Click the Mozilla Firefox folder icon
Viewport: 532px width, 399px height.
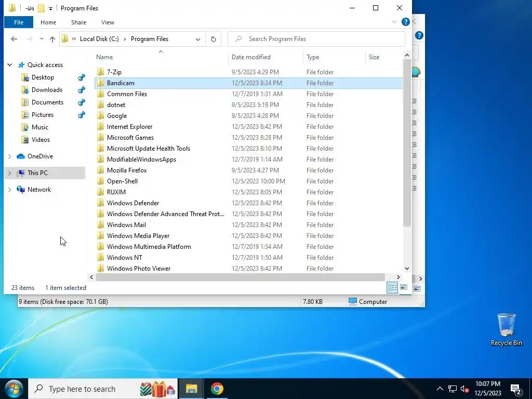click(x=100, y=170)
